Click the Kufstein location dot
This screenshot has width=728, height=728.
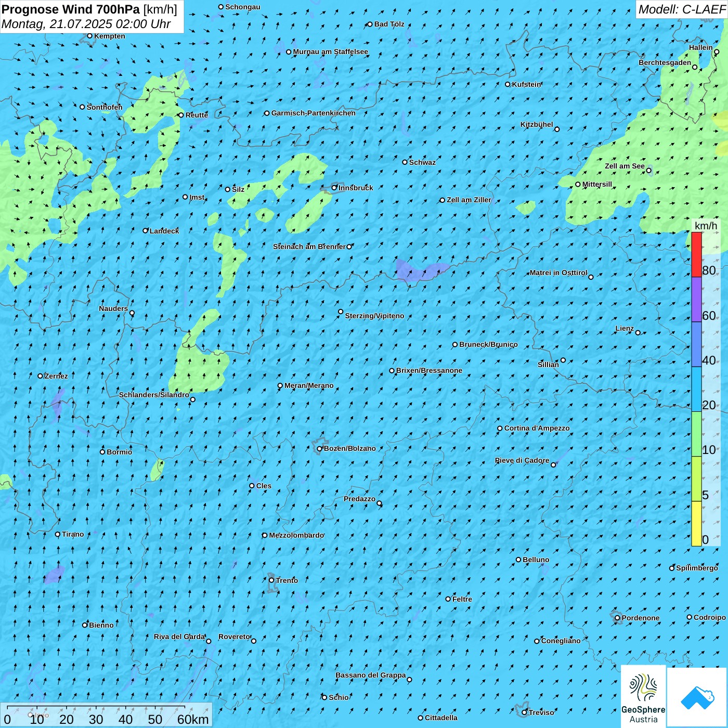coord(508,84)
